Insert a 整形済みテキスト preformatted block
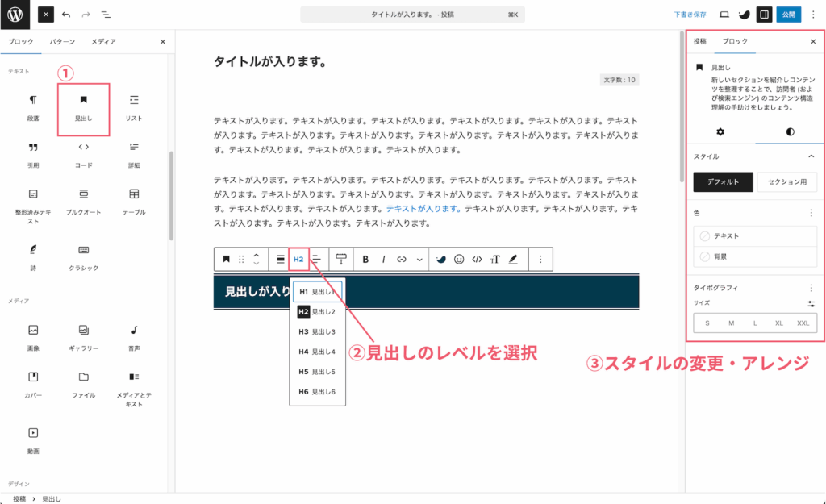 (33, 206)
